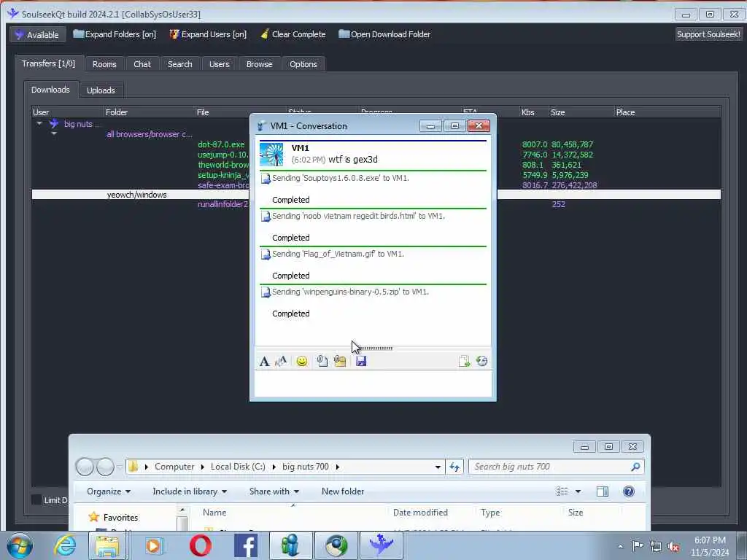This screenshot has width=747, height=560.
Task: Click VM1 avatar picture in conversation
Action: [271, 155]
